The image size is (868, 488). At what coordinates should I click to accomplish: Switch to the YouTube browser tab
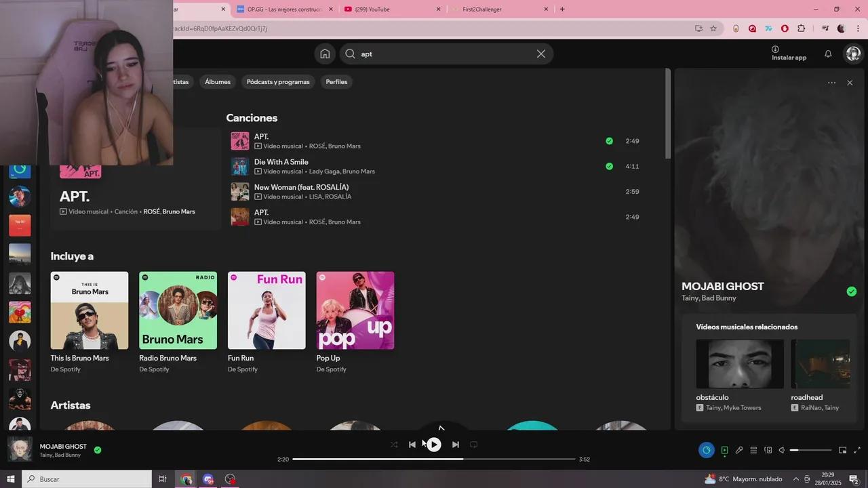pyautogui.click(x=392, y=9)
